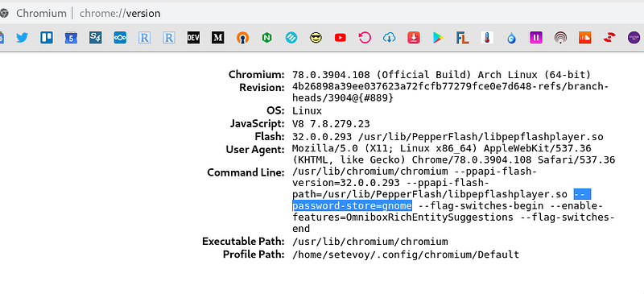Click the Profile Path /home/setevoy value
Image resolution: width=644 pixels, height=294 pixels.
click(x=406, y=255)
